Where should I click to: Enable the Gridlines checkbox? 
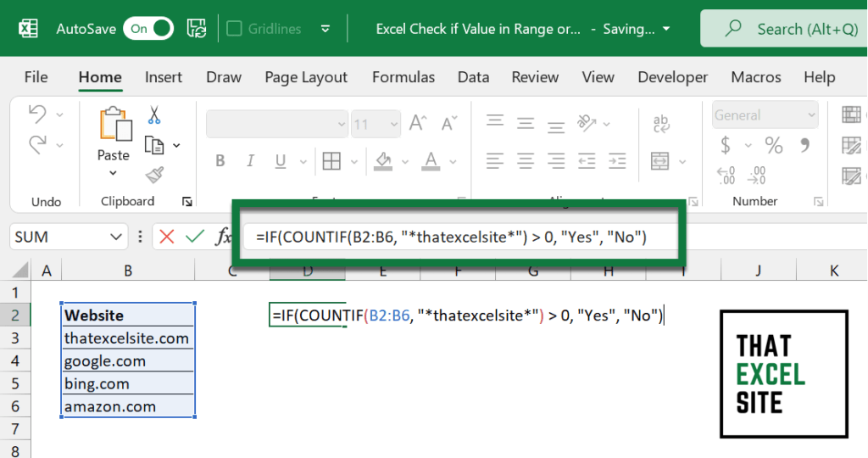tap(234, 29)
